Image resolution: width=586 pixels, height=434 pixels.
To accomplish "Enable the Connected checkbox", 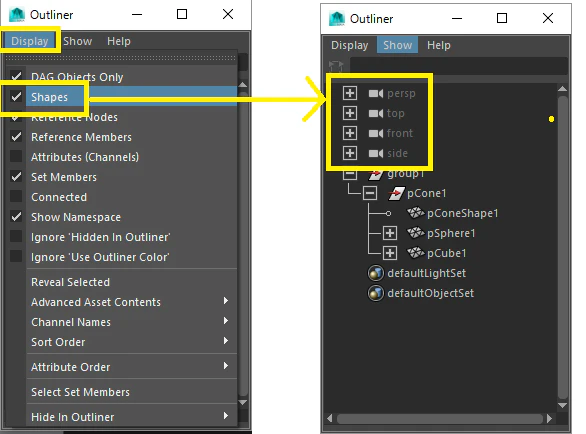I will (x=16, y=197).
